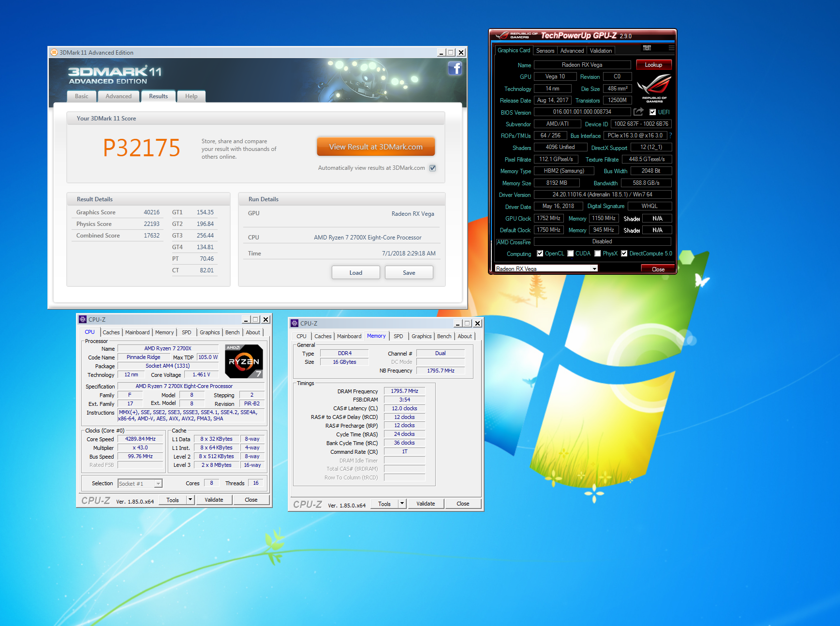Click the right CPU-Z window title icon
Screen dimensions: 840x626
[x=295, y=323]
